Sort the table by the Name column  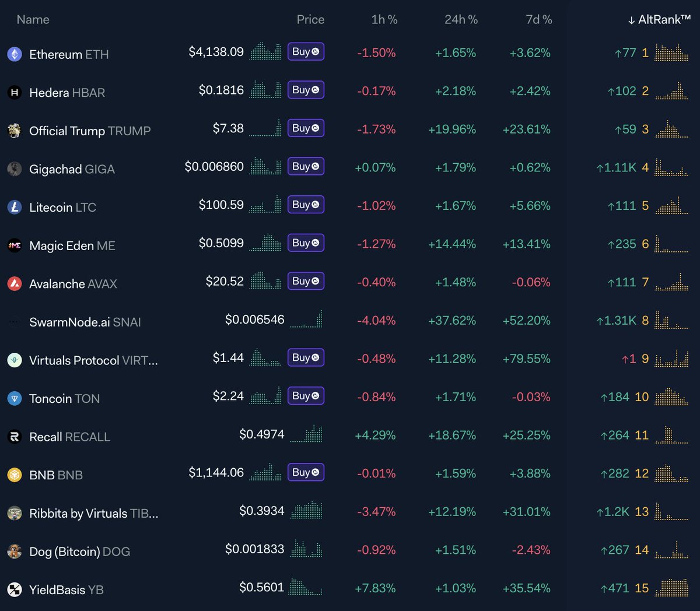(32, 19)
